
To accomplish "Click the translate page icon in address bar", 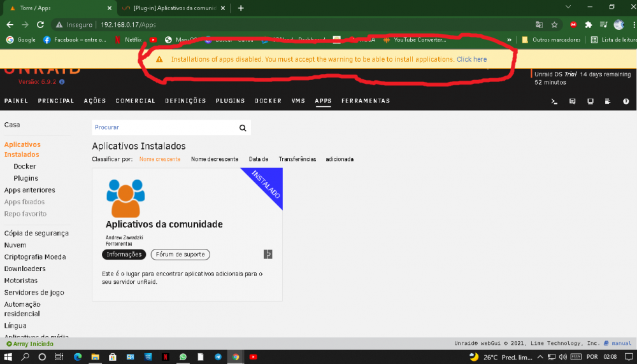I will pyautogui.click(x=539, y=25).
